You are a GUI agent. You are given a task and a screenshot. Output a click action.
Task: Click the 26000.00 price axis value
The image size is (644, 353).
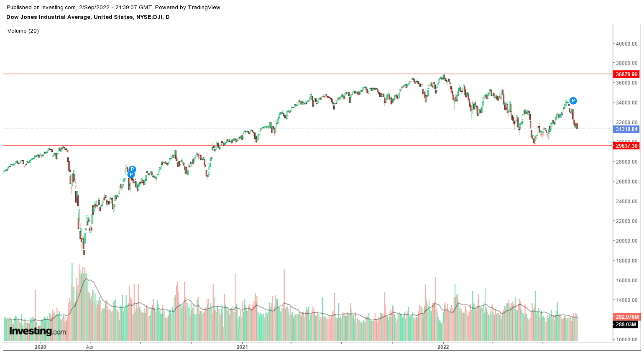626,182
